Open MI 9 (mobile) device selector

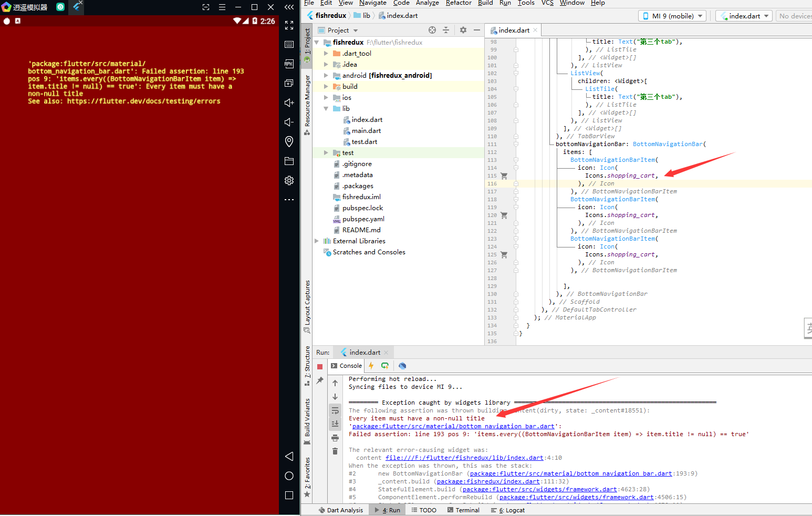(673, 16)
